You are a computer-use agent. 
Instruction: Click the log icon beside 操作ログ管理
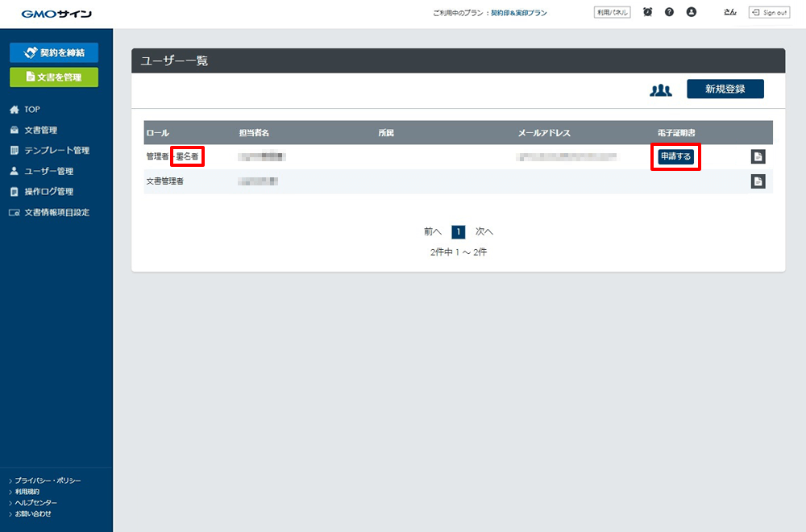tap(15, 192)
